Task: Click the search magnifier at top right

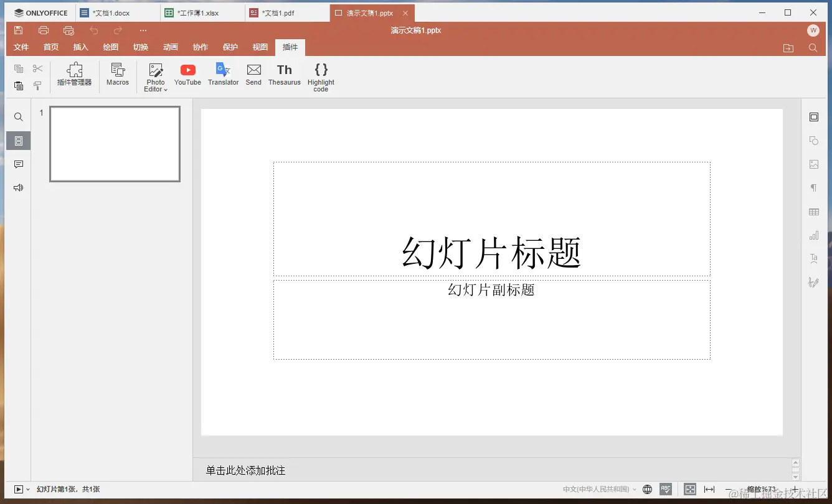Action: (x=813, y=47)
